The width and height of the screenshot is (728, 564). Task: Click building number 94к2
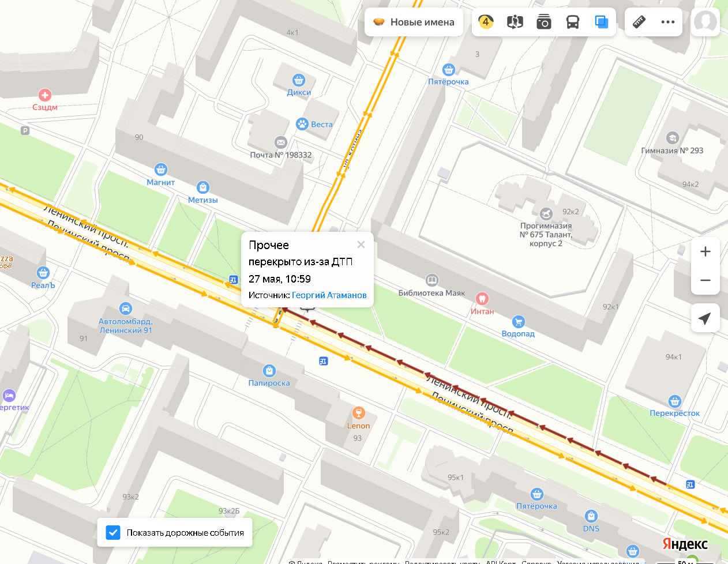[691, 185]
